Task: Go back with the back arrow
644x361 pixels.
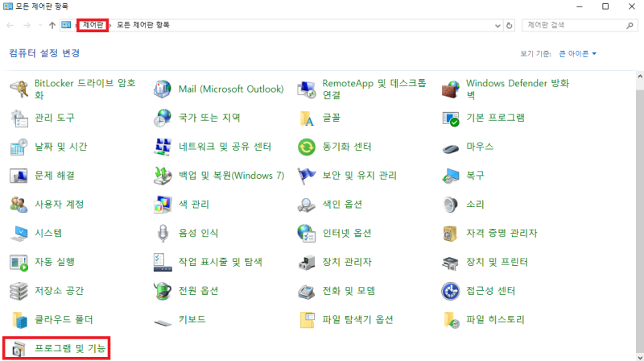Action: click(10, 26)
